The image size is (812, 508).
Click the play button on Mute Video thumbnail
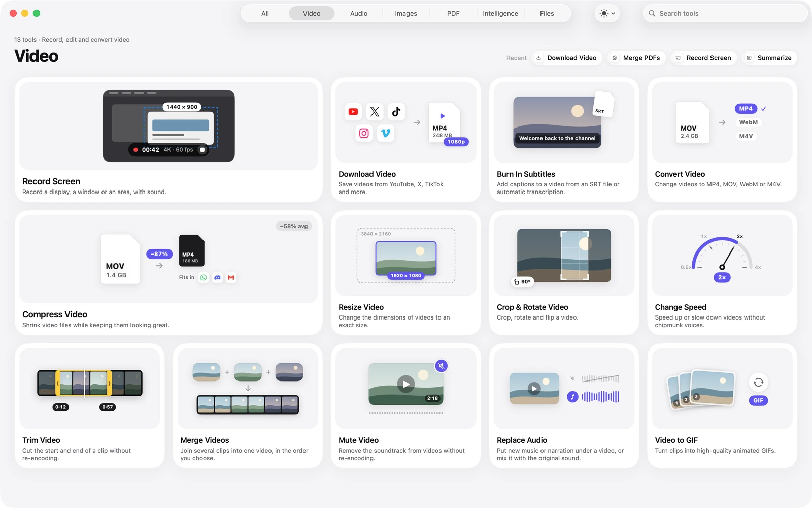[405, 384]
